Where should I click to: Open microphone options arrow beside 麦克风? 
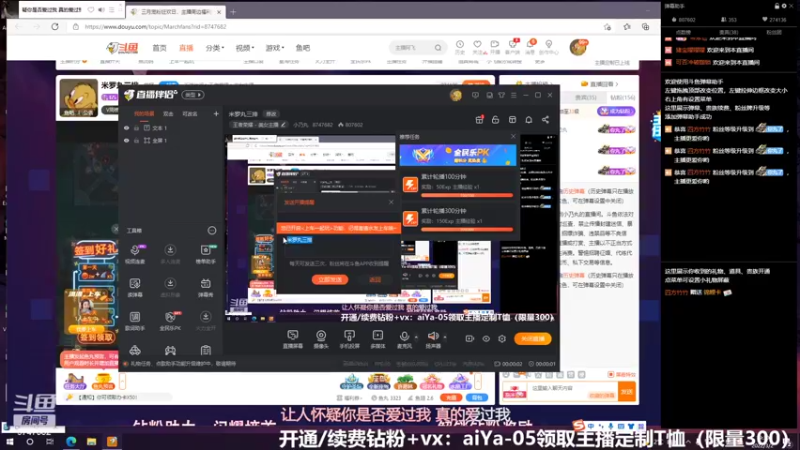point(416,337)
